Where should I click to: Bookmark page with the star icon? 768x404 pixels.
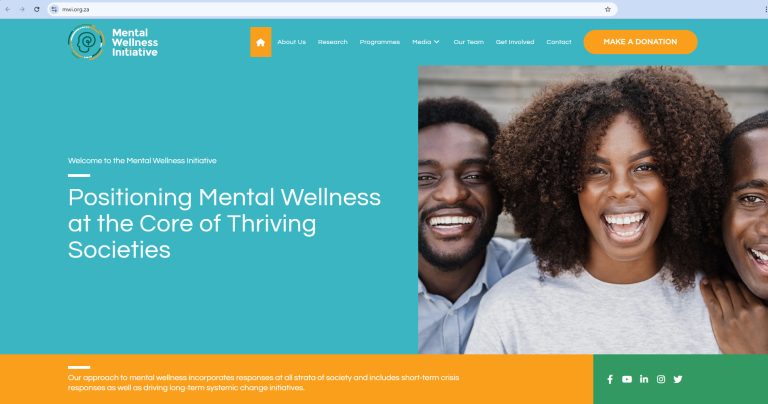click(x=608, y=9)
